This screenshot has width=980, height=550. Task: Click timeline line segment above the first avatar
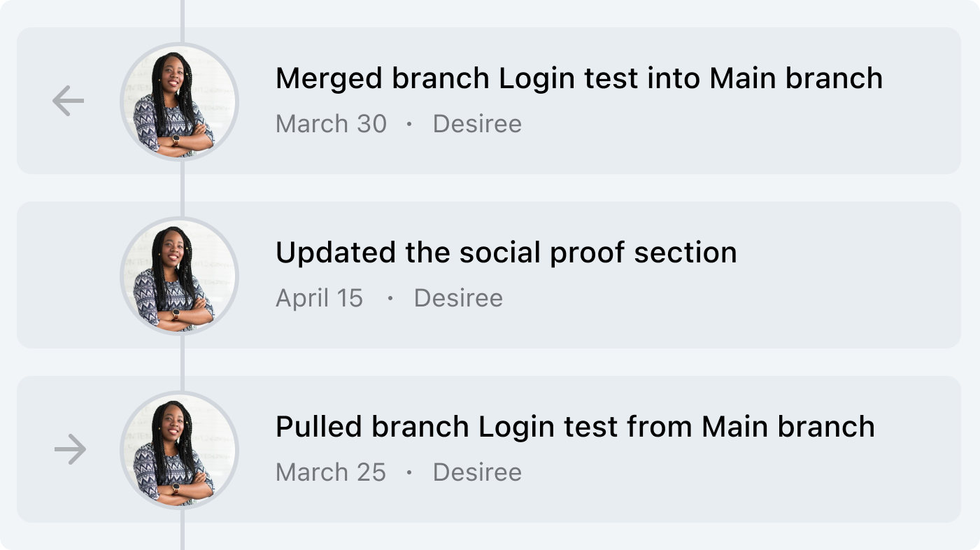point(183,21)
